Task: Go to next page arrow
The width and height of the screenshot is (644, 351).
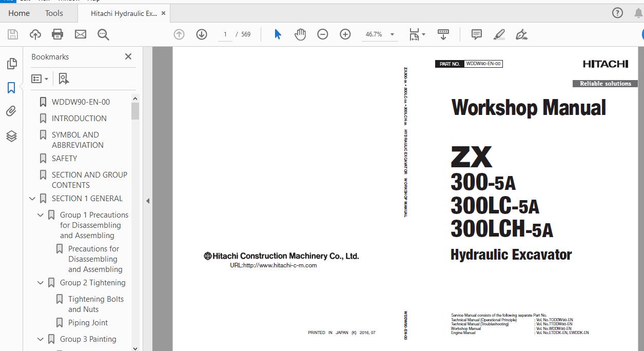Action: click(202, 34)
